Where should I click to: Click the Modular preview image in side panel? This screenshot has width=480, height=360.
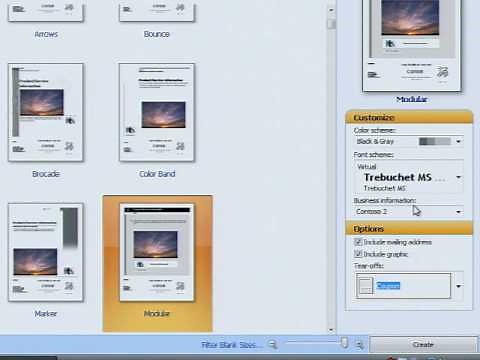click(x=412, y=46)
